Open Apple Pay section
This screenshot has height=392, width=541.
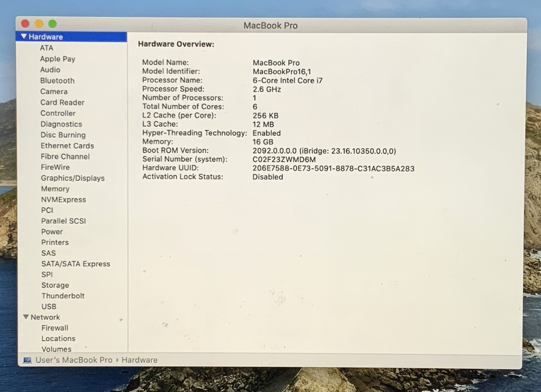(x=58, y=59)
